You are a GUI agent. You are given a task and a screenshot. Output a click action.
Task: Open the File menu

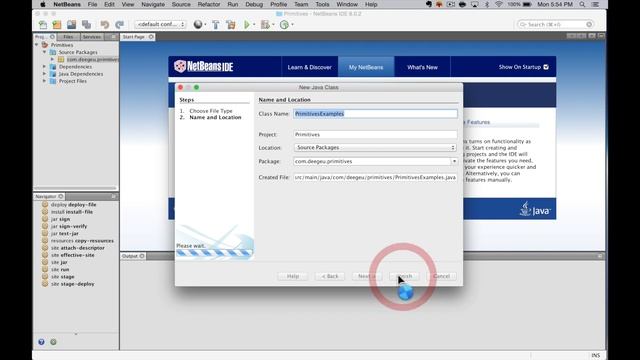point(92,4)
